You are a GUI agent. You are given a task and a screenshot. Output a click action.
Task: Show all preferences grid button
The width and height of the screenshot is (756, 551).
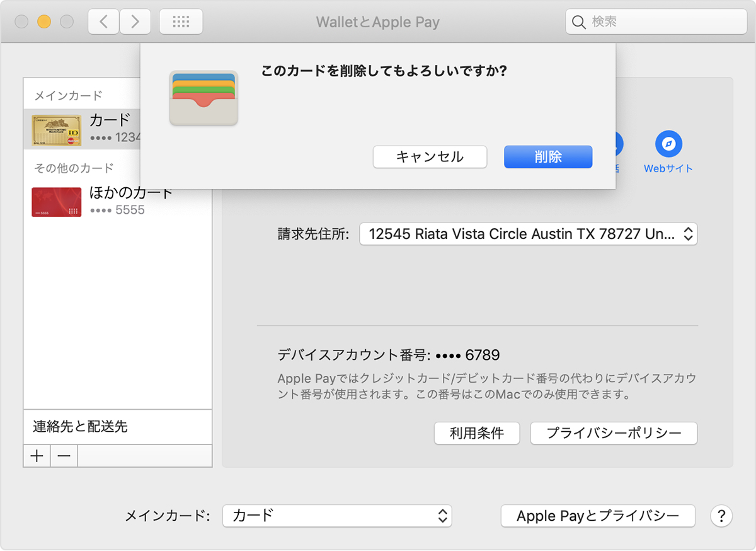(x=181, y=22)
